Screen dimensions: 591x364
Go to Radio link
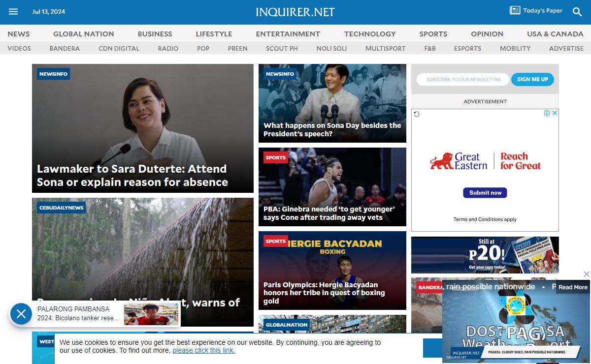coord(168,48)
